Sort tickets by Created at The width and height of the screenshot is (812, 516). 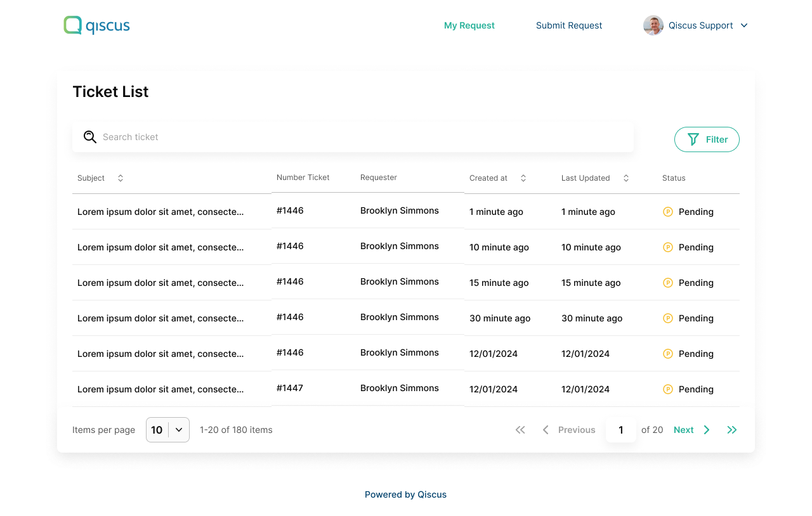pyautogui.click(x=523, y=178)
